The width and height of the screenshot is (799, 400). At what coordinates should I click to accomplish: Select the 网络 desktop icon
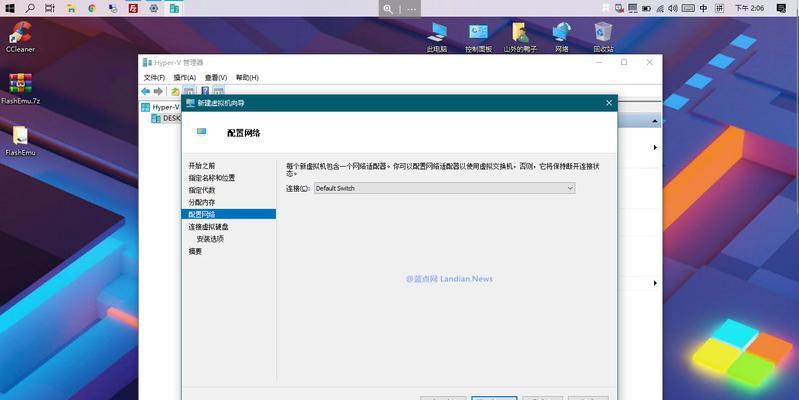click(x=562, y=37)
